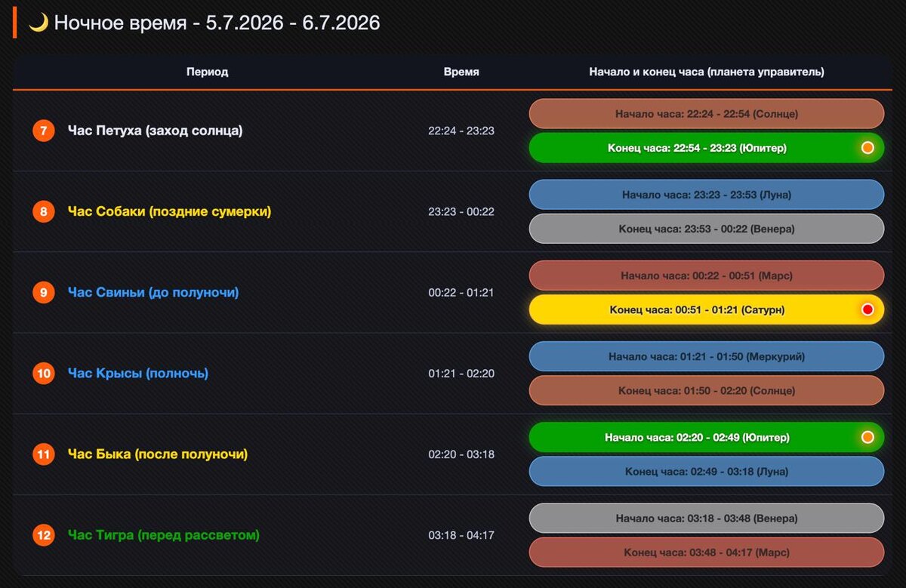The height and width of the screenshot is (588, 906).
Task: Click the time 00:22 - 01:21 cell
Action: point(461,292)
